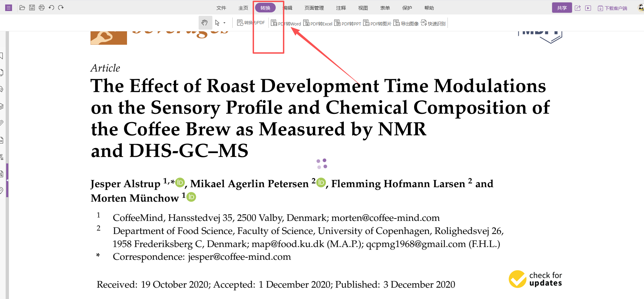644x299 pixels.
Task: Click 转换为PDF convert to PDF
Action: coord(251,23)
